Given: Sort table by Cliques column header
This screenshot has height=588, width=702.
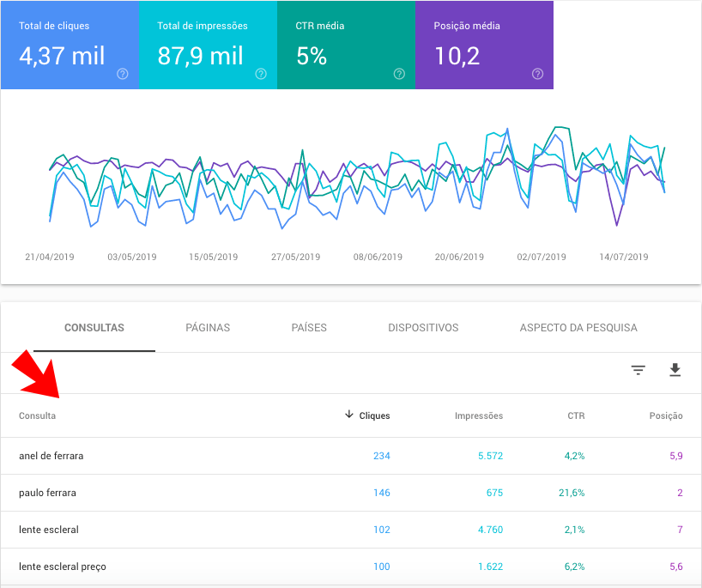Looking at the screenshot, I should point(374,415).
